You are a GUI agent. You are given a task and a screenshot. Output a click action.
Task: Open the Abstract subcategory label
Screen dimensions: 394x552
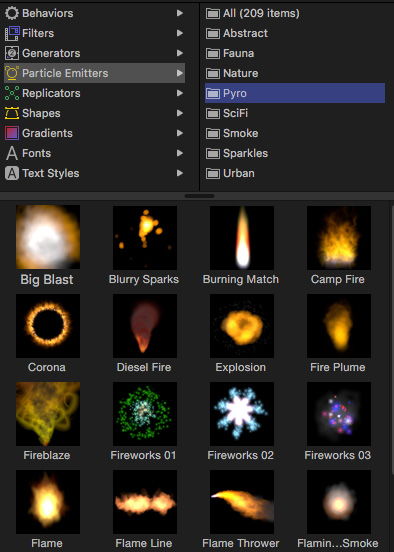[x=245, y=33]
